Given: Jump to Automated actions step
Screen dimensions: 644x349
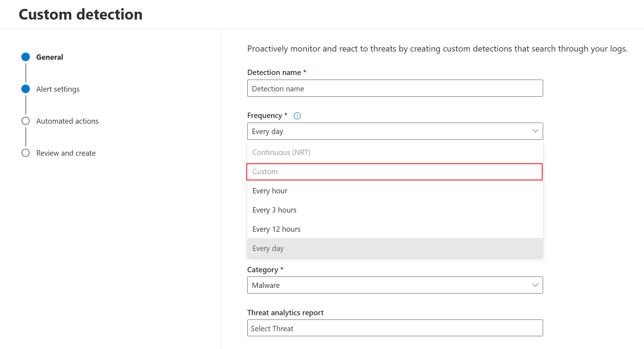Looking at the screenshot, I should [x=67, y=121].
